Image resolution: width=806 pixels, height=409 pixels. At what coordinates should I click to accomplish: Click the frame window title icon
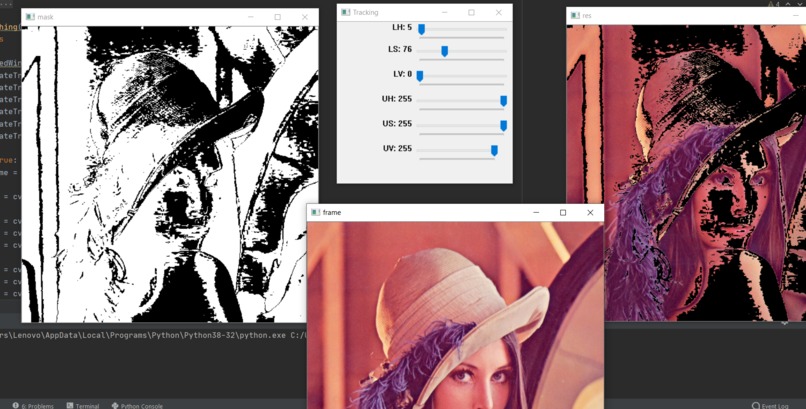point(316,212)
